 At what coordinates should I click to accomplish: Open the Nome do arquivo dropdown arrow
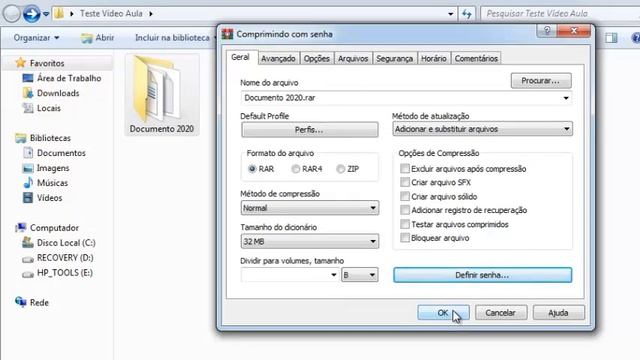click(566, 98)
